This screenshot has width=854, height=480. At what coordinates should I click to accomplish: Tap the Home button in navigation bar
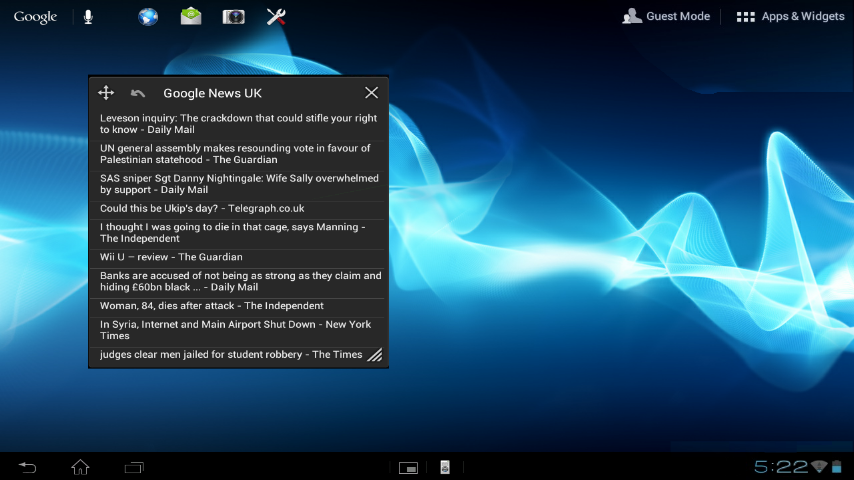click(80, 467)
